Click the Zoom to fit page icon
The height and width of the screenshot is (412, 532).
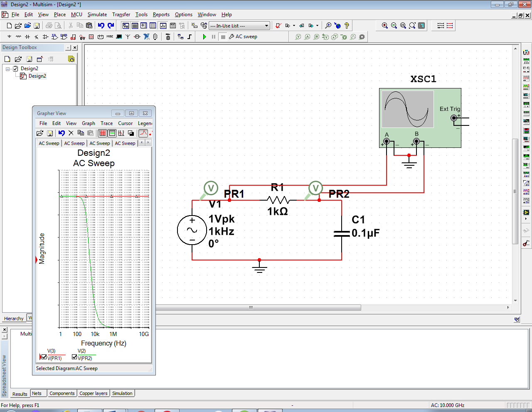[x=412, y=26]
